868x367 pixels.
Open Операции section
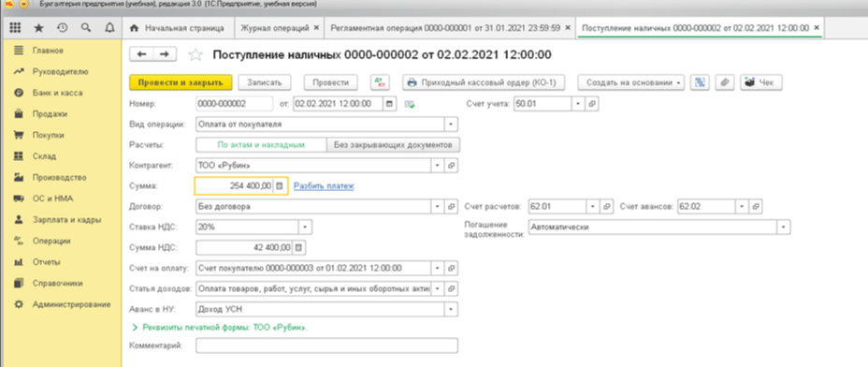coord(51,242)
